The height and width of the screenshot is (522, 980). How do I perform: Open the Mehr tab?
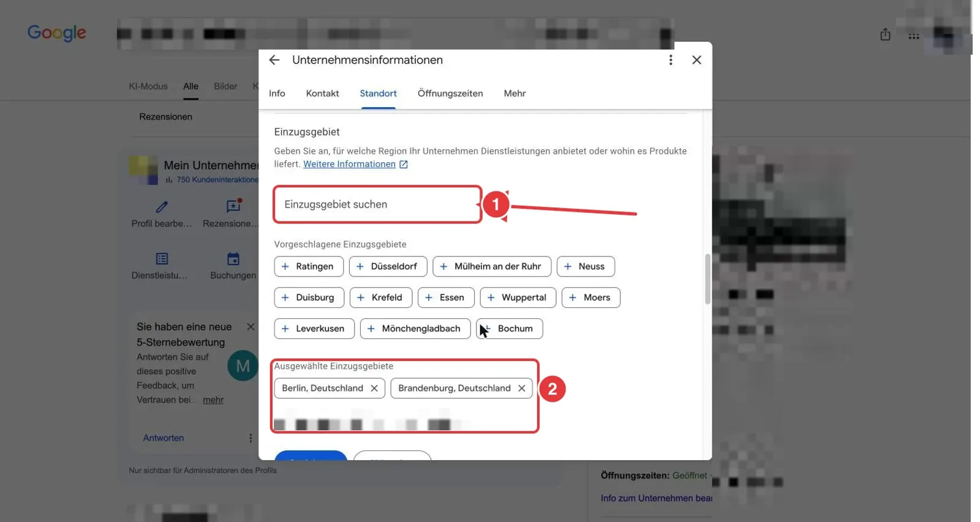(514, 94)
